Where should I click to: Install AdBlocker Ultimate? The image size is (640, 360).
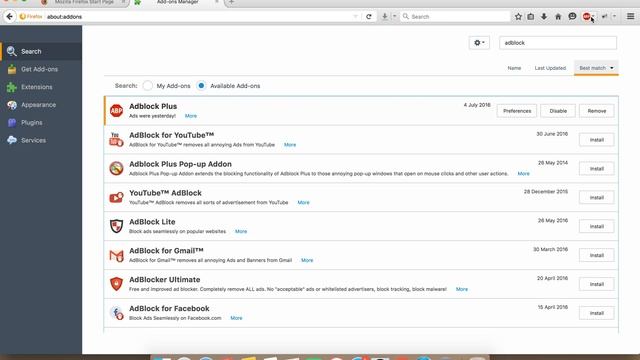point(597,284)
